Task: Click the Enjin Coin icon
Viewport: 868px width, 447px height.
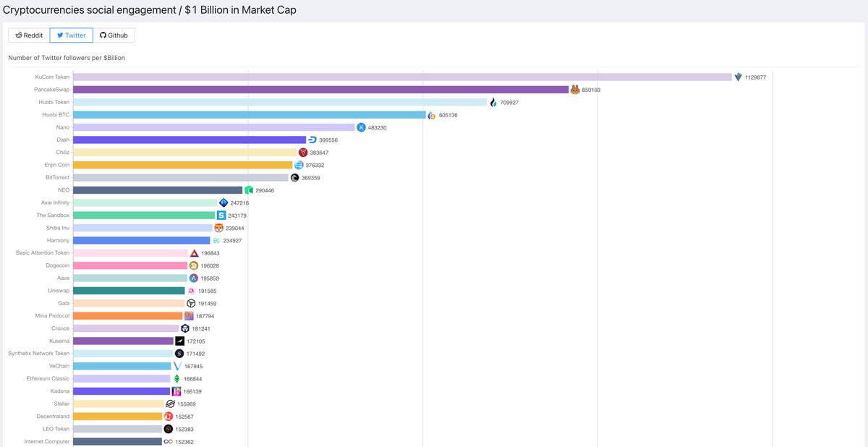Action: point(299,165)
